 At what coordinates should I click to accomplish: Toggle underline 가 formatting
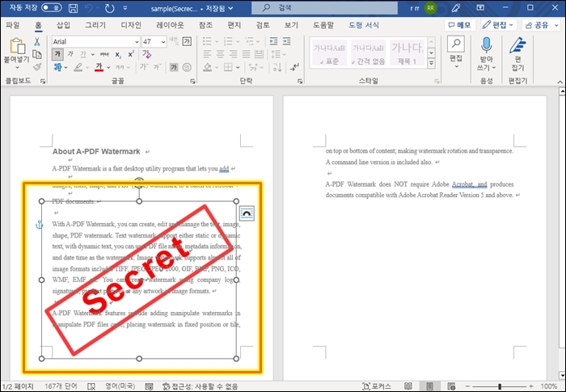coord(83,54)
